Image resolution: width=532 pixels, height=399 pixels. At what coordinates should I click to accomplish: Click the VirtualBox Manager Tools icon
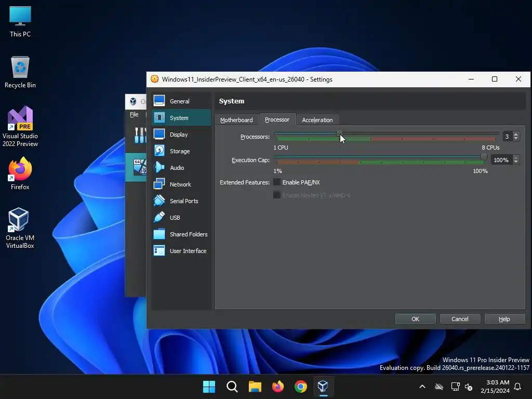point(140,135)
